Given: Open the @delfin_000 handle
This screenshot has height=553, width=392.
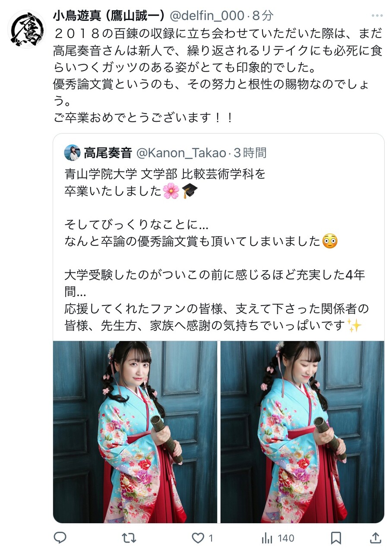Looking at the screenshot, I should (207, 16).
